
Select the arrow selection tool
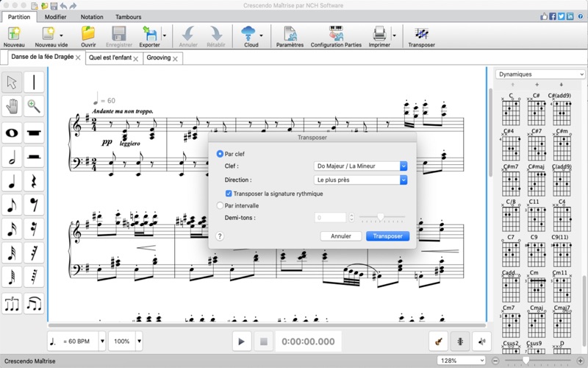[x=12, y=82]
